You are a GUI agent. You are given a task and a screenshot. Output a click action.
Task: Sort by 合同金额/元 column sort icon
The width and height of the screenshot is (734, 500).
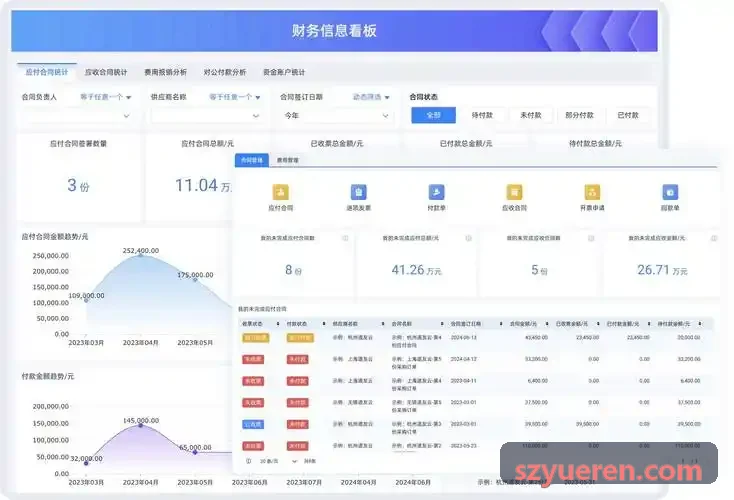coord(547,324)
